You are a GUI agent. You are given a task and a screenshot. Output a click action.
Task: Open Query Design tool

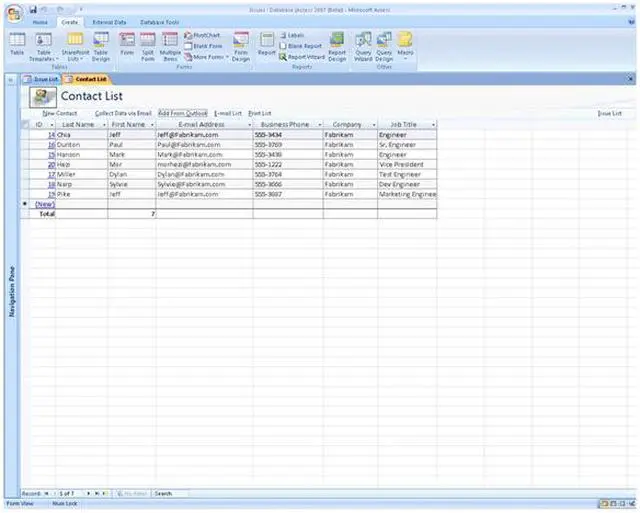pyautogui.click(x=384, y=44)
